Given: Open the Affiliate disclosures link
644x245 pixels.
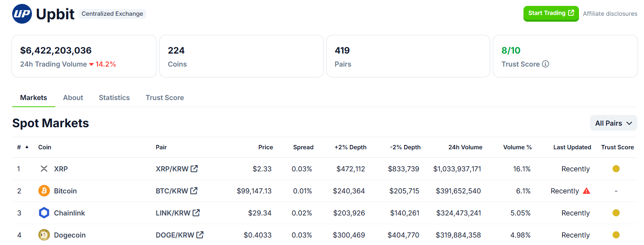Looking at the screenshot, I should click(x=610, y=14).
